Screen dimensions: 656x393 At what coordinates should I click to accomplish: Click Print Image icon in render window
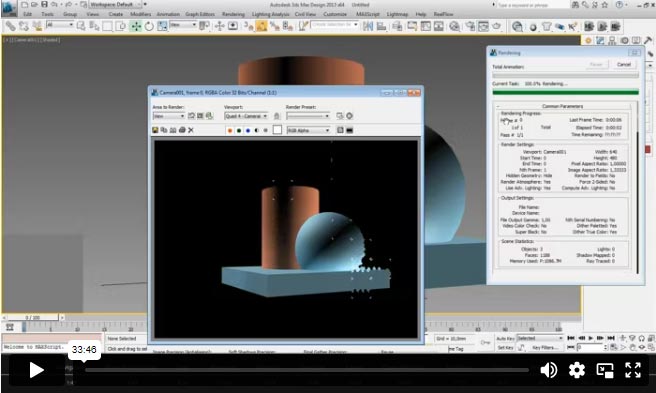click(x=182, y=130)
